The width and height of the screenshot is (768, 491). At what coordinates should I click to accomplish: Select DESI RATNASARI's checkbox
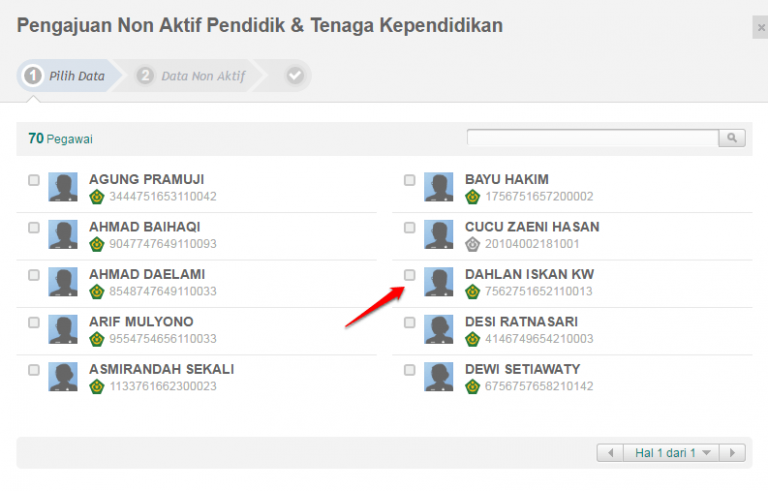coord(409,323)
